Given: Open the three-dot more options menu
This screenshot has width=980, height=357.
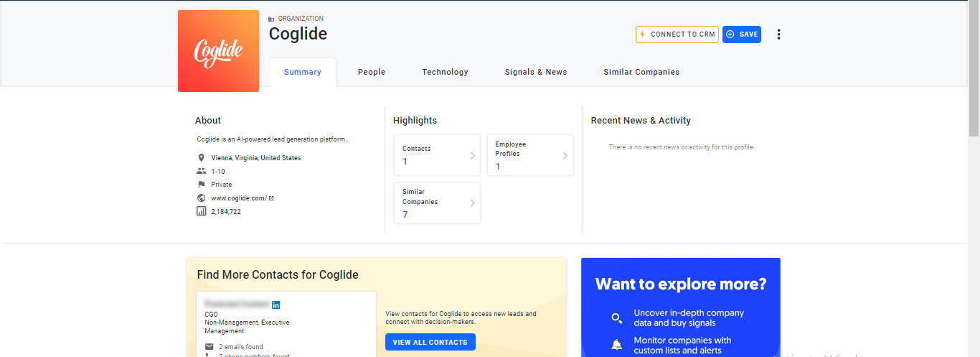Looking at the screenshot, I should [x=778, y=34].
